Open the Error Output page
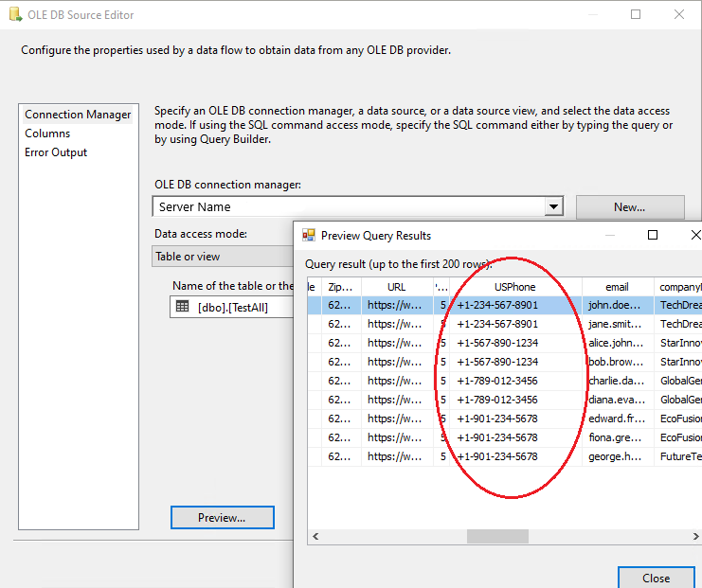Screen dimensions: 702x588 click(x=56, y=152)
